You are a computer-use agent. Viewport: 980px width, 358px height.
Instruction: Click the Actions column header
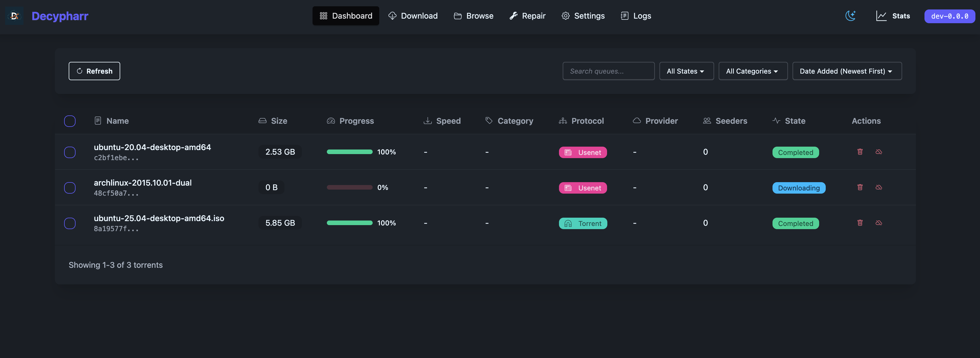tap(866, 121)
